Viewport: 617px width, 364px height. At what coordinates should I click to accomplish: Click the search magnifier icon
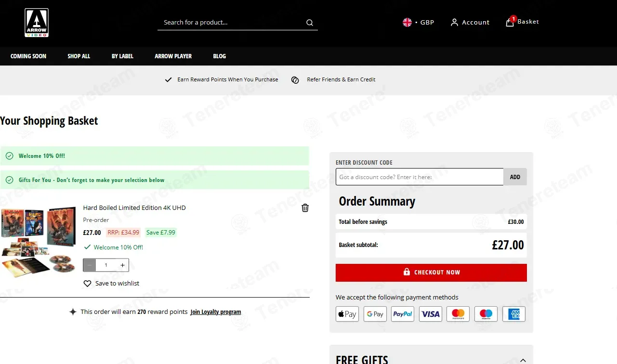coord(310,23)
